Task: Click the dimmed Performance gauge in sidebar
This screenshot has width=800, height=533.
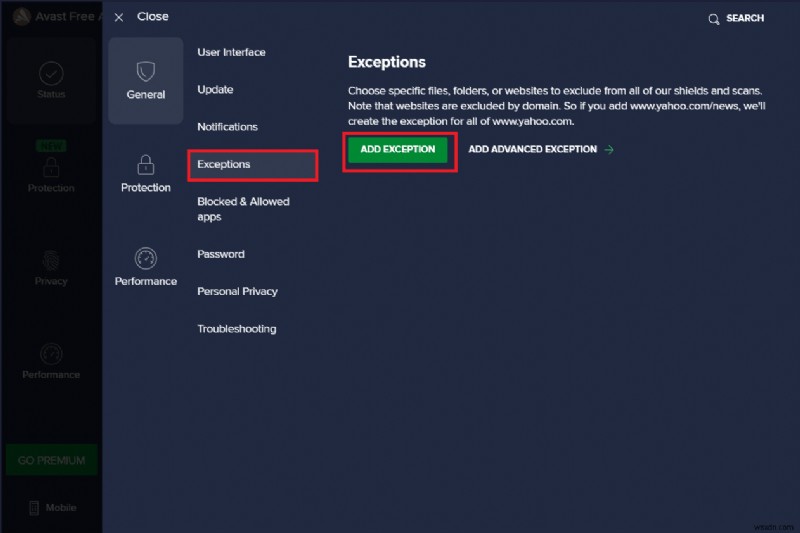Action: click(51, 354)
